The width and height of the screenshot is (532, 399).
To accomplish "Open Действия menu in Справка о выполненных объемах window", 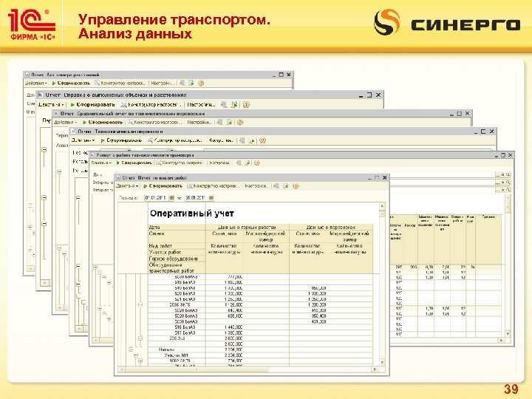I will [x=51, y=104].
